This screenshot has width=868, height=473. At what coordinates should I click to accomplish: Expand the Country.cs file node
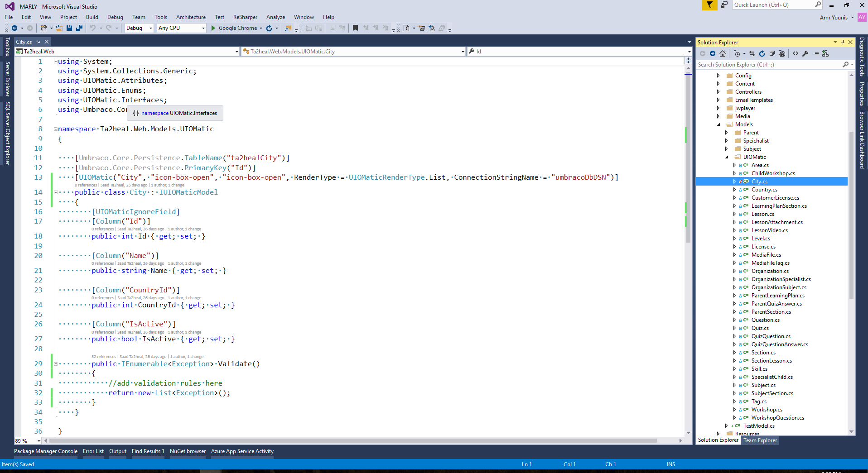coord(735,190)
